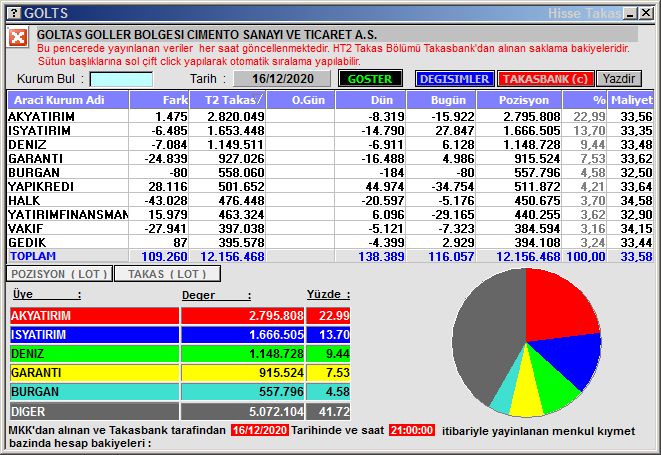This screenshot has height=455, width=661.
Task: Sort by Maliyet column header
Action: (x=631, y=100)
